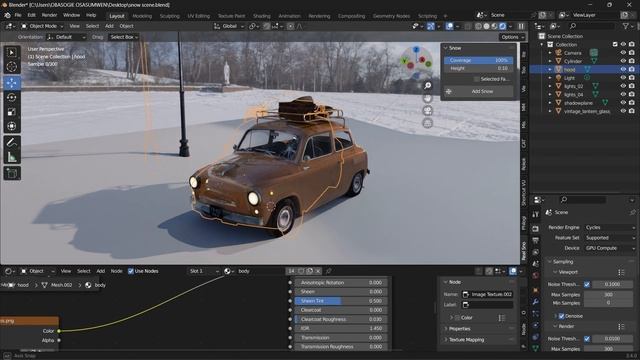Click the outliner filter funnel icon

tap(626, 26)
